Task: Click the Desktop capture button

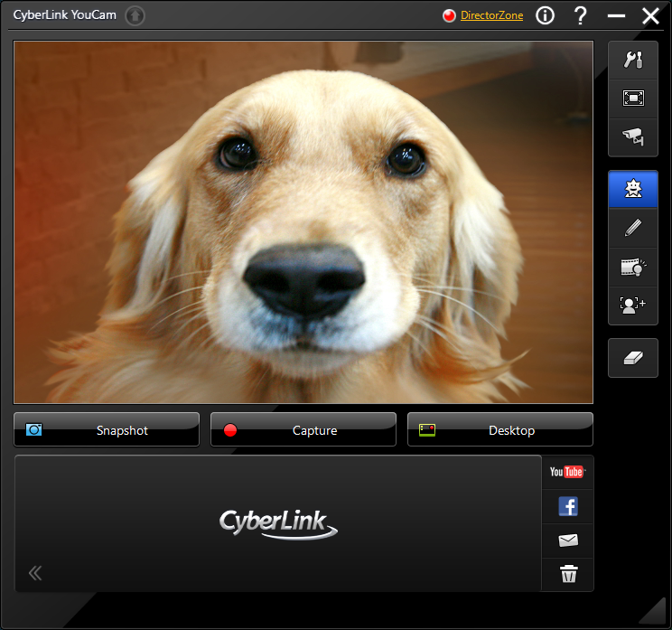Action: (x=500, y=430)
